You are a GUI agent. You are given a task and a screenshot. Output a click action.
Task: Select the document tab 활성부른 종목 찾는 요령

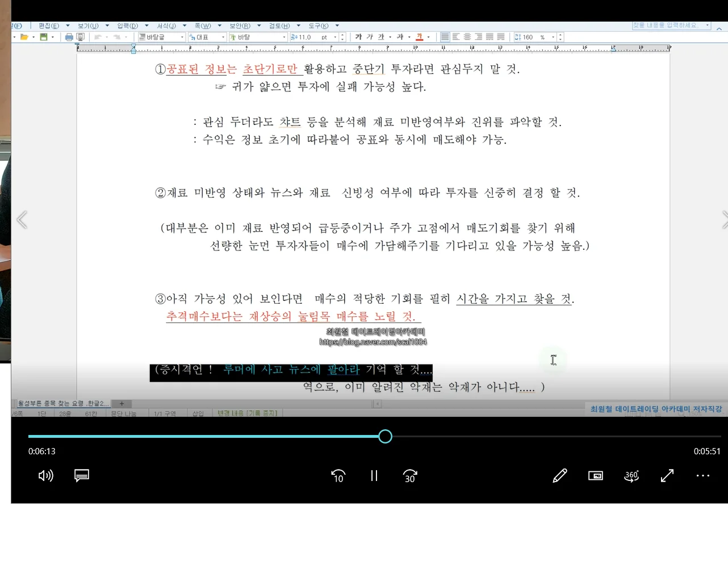click(x=62, y=404)
